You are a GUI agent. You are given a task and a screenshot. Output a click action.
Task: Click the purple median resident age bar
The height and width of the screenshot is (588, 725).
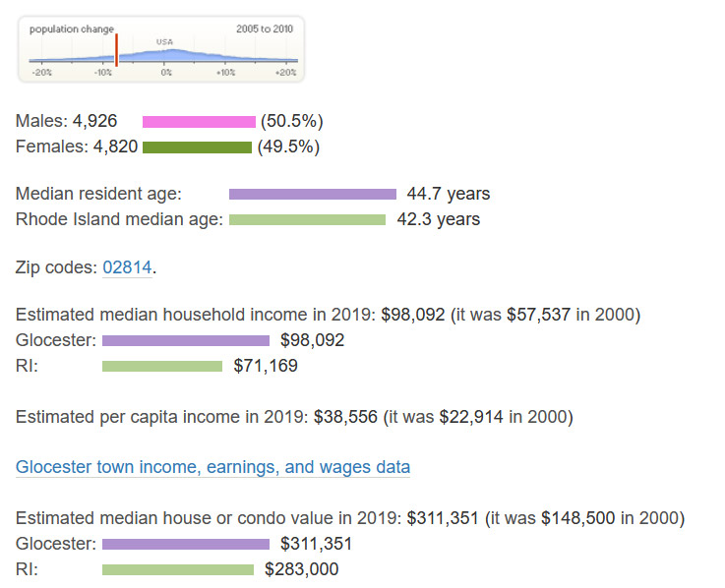click(312, 195)
